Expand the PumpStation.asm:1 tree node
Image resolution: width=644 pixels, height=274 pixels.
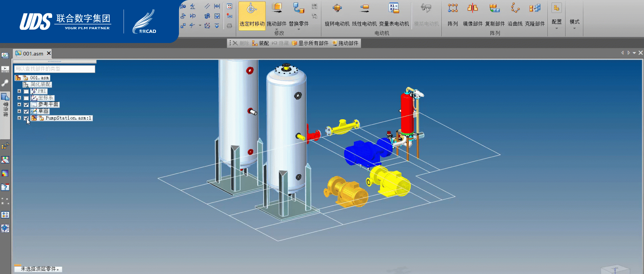[19, 118]
